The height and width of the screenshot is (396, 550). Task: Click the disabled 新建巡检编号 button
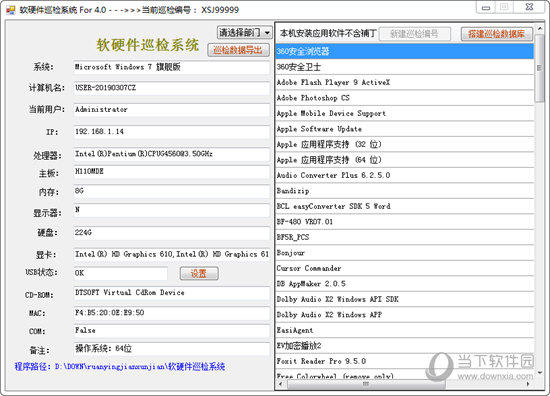point(414,34)
